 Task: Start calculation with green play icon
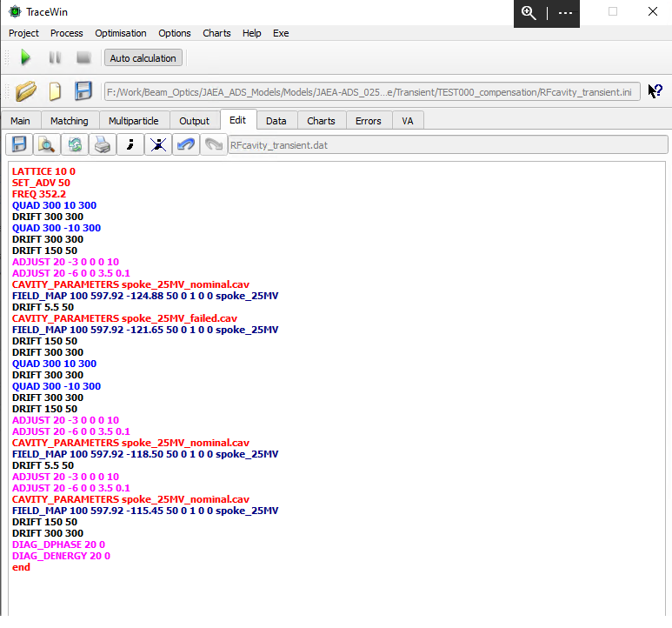tap(25, 57)
